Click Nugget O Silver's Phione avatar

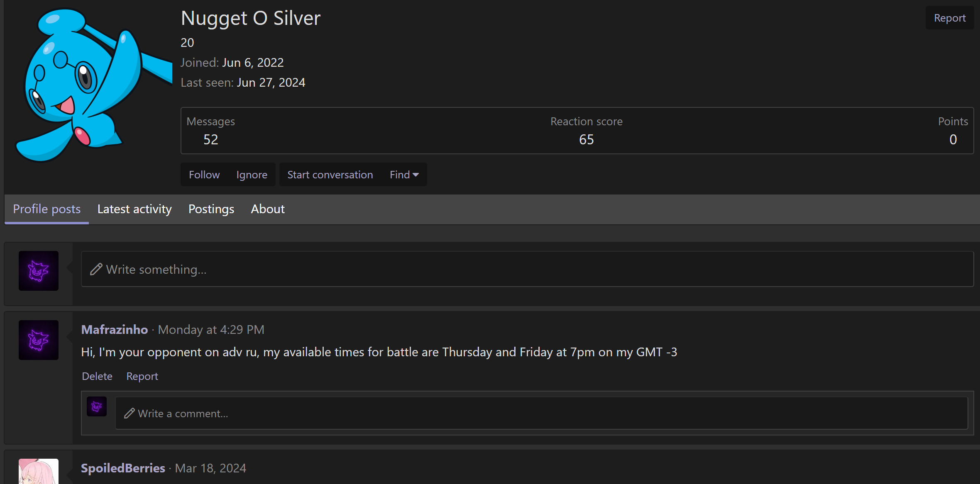[93, 85]
